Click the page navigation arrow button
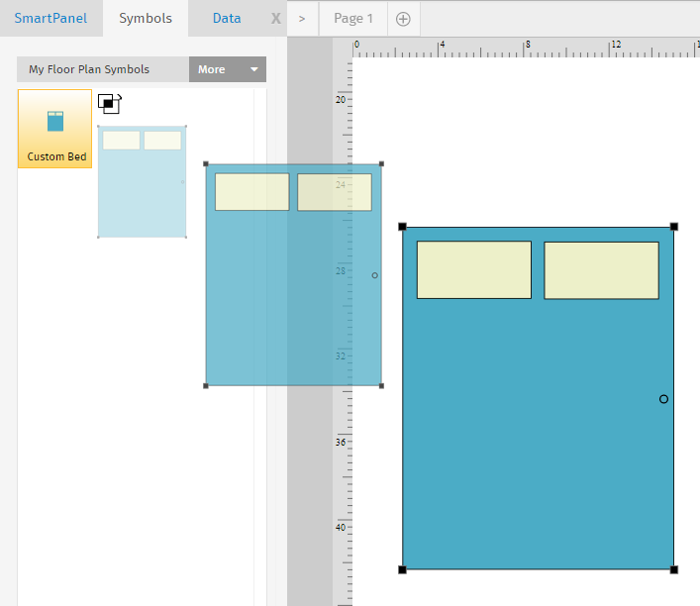This screenshot has height=606, width=700. pyautogui.click(x=302, y=19)
